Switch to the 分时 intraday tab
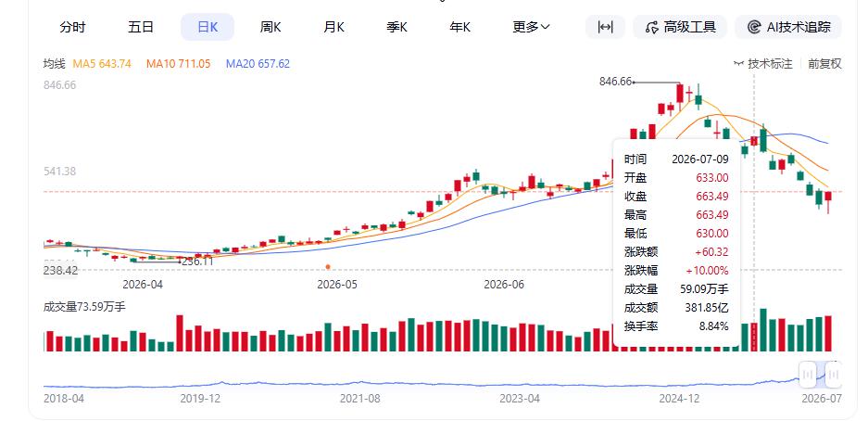 pyautogui.click(x=73, y=27)
